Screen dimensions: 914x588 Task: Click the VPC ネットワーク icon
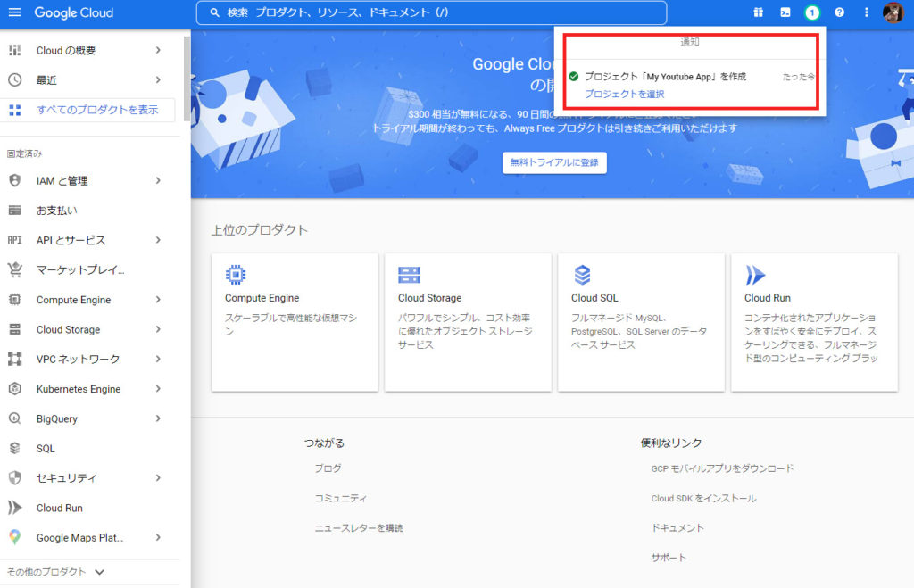coord(14,359)
